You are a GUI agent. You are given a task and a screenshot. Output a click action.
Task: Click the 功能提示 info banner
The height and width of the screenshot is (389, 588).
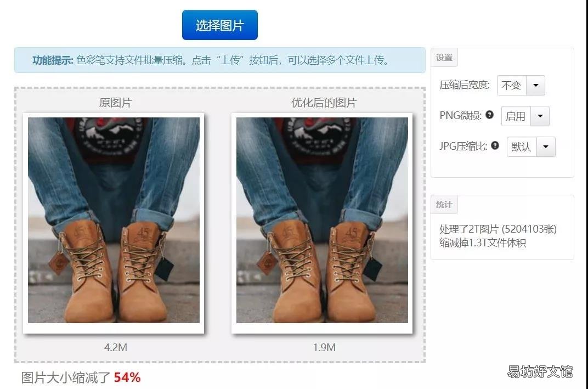tap(220, 60)
